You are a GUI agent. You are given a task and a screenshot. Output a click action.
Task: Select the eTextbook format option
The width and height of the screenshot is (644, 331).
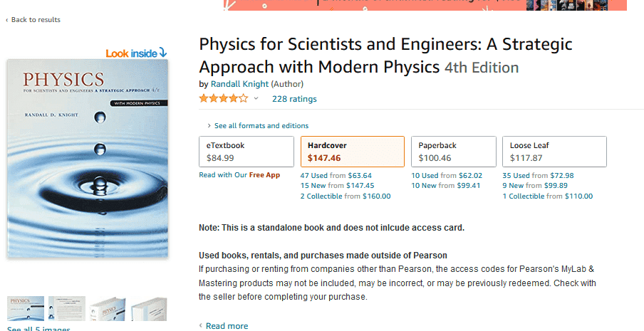point(246,152)
